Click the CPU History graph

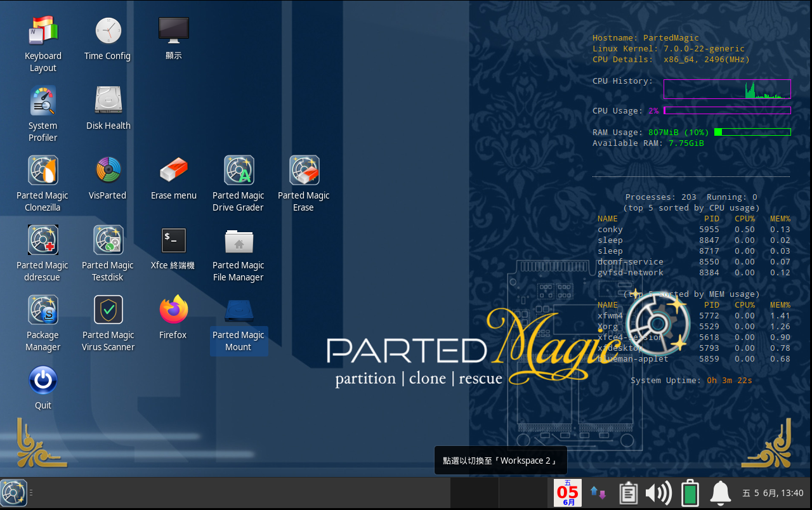(727, 89)
